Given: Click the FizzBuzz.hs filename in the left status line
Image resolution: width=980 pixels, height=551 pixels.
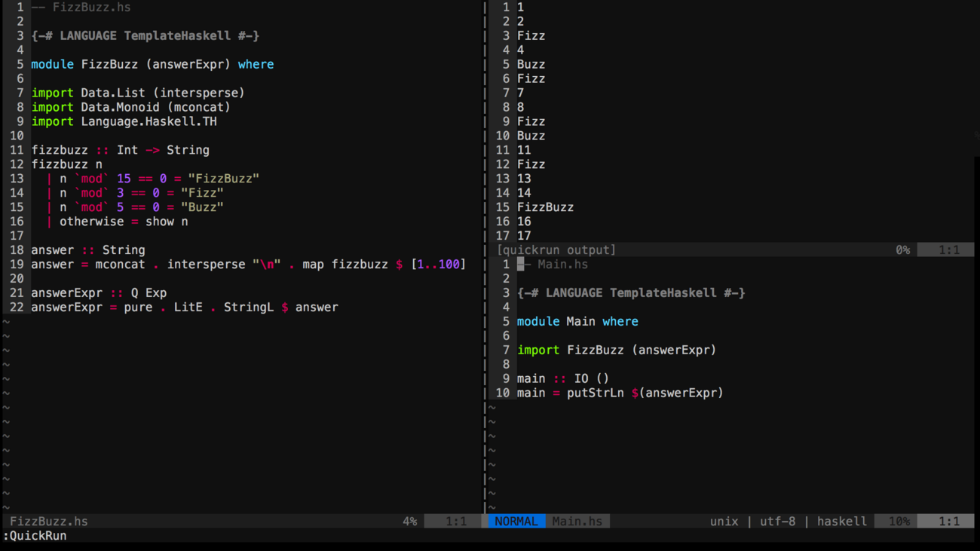Looking at the screenshot, I should coord(49,521).
